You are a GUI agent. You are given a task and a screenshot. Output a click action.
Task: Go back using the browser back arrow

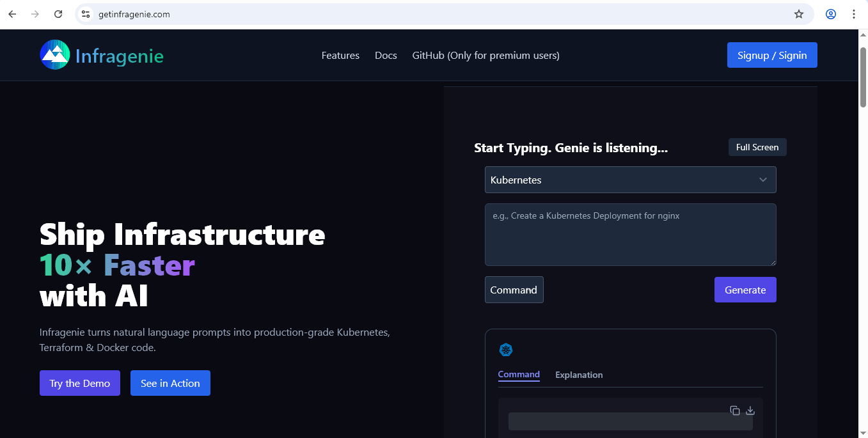[12, 14]
